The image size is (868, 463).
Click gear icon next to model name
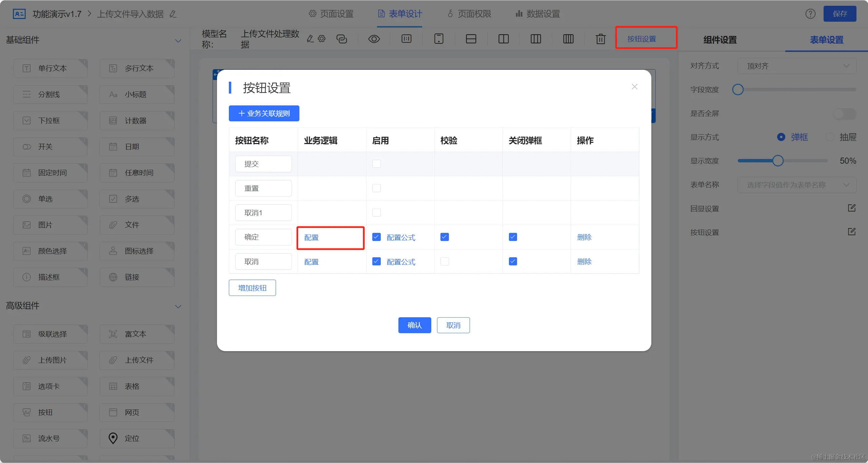pos(321,39)
